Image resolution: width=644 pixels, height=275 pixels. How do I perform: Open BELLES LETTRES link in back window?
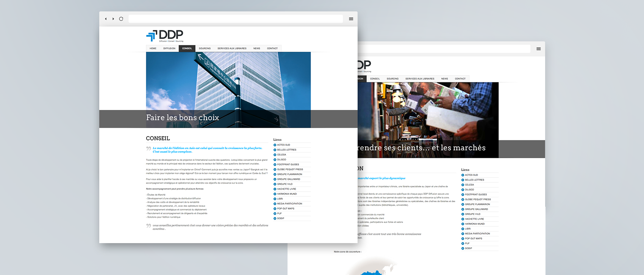[475, 180]
